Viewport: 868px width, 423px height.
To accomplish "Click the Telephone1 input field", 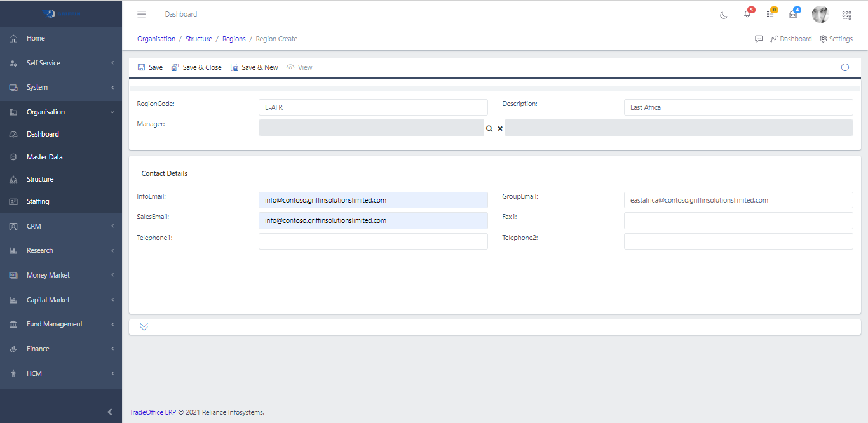I will (x=373, y=241).
